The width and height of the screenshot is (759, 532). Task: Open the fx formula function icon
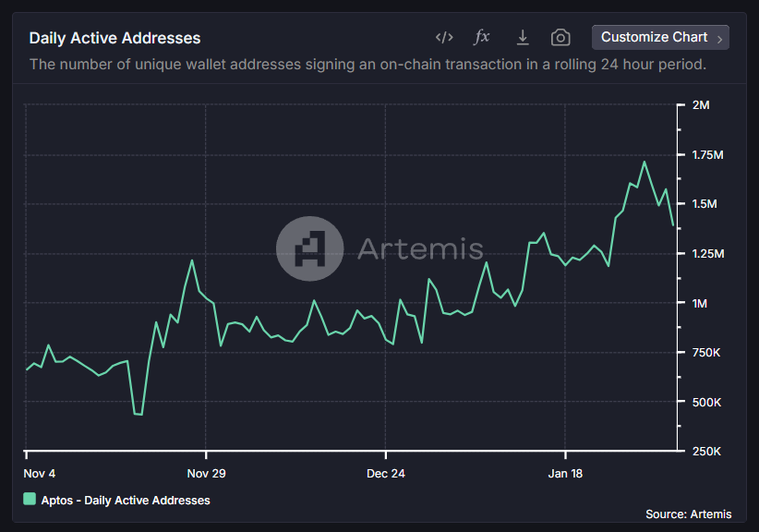[482, 37]
